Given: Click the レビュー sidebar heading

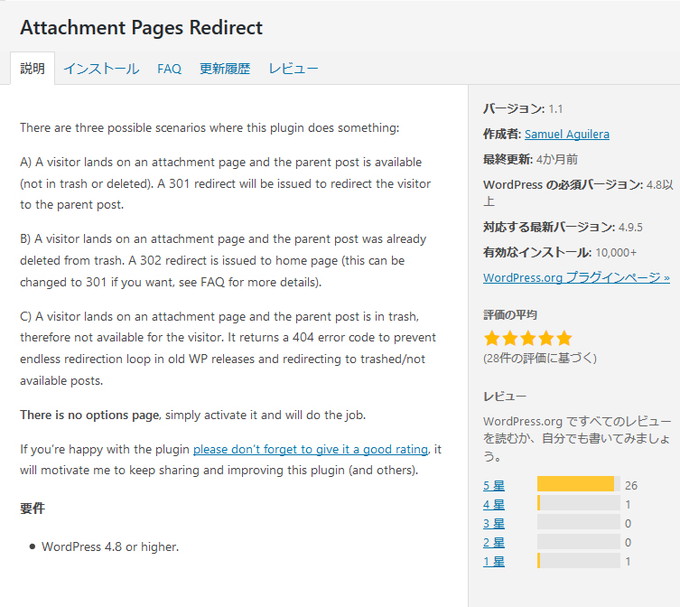Looking at the screenshot, I should [x=505, y=396].
